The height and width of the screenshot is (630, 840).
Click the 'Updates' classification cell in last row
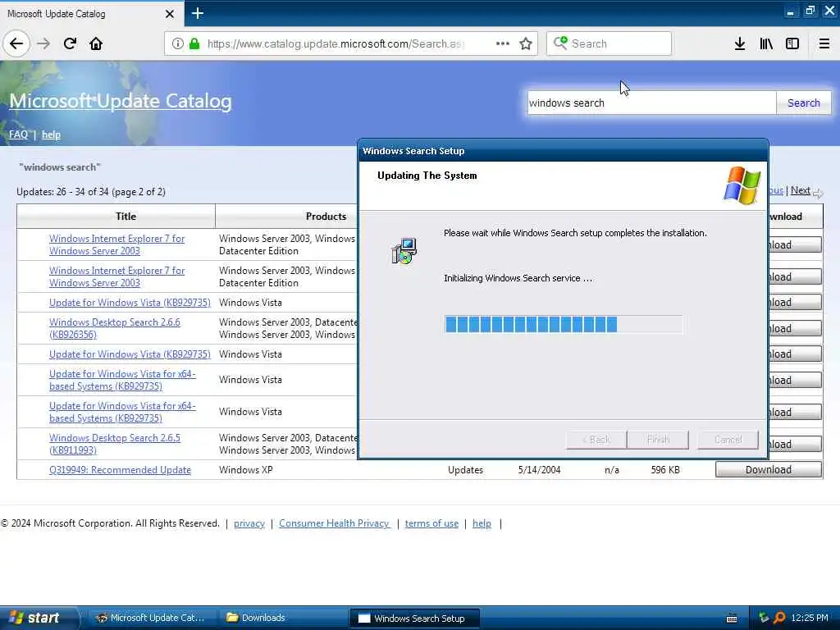[x=465, y=470]
